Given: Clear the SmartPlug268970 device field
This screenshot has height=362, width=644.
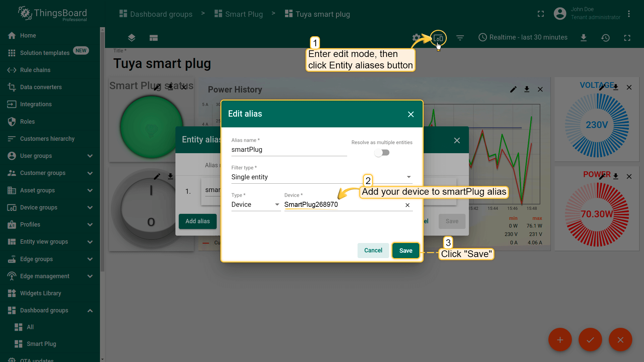Looking at the screenshot, I should coord(408,205).
